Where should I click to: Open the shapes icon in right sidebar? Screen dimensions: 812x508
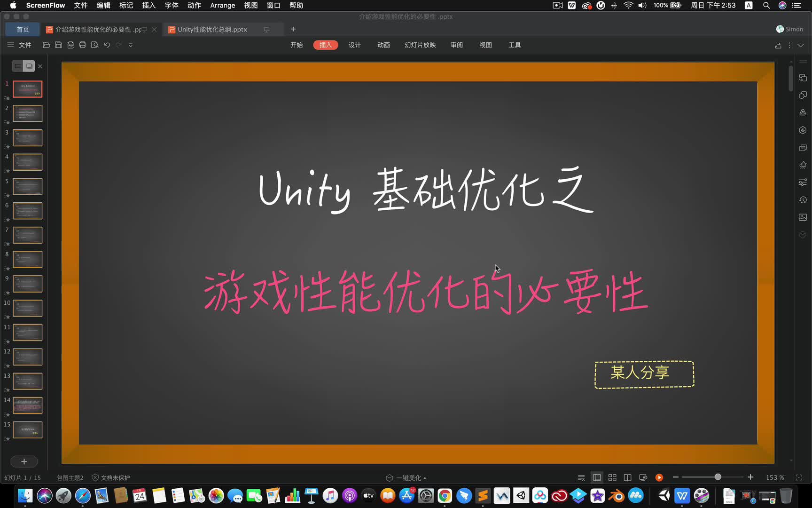(803, 95)
